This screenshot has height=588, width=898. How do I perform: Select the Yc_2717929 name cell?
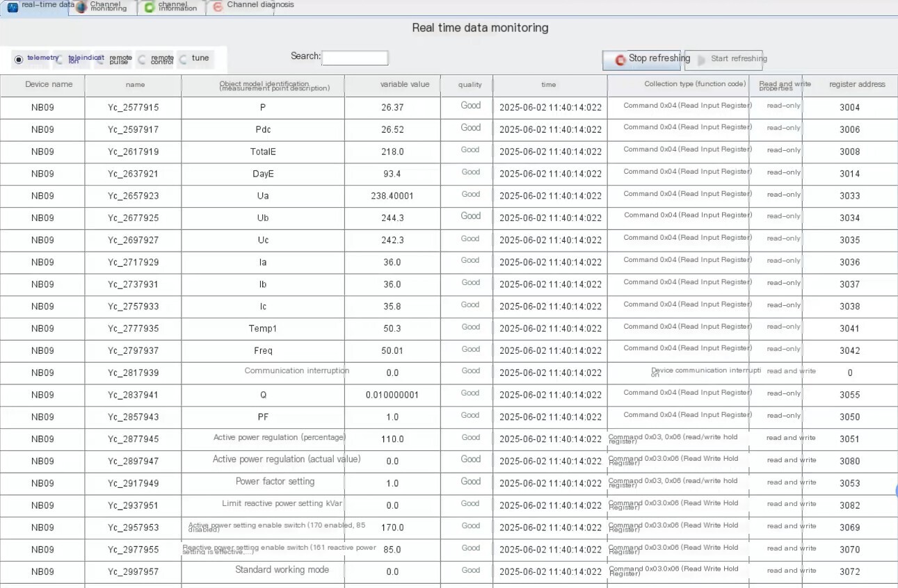[x=134, y=263]
